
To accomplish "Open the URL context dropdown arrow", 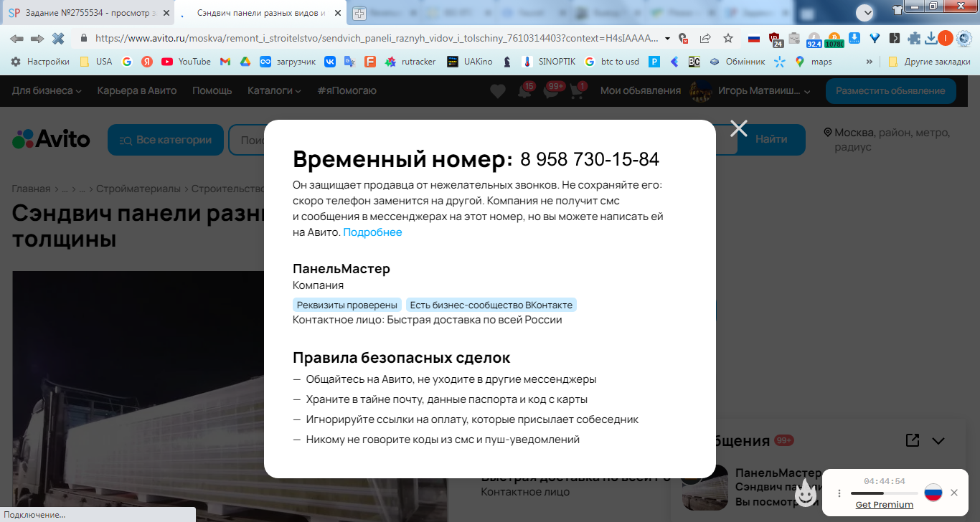I will (x=667, y=39).
